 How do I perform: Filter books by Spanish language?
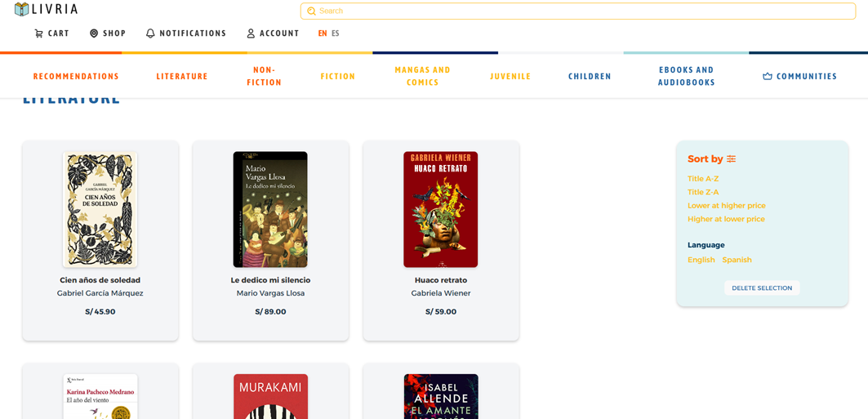click(x=737, y=260)
